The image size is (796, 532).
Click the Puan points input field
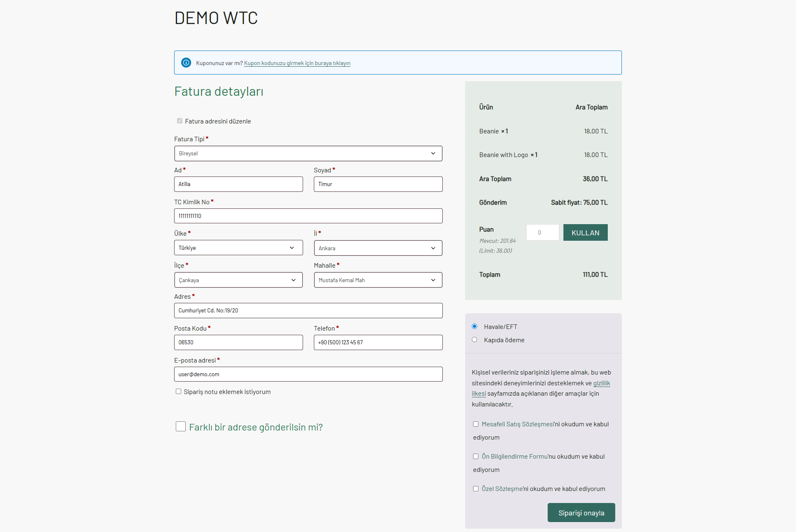542,232
